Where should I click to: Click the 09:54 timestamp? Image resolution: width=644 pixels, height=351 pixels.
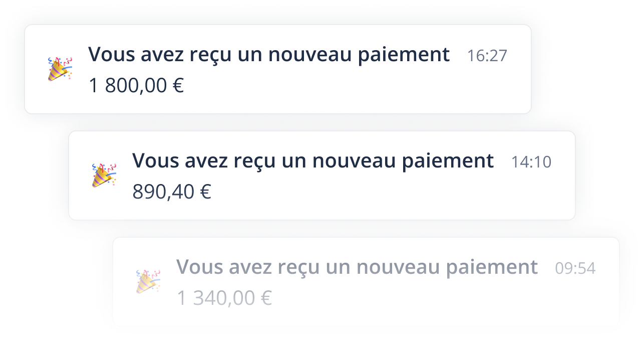[x=575, y=268]
